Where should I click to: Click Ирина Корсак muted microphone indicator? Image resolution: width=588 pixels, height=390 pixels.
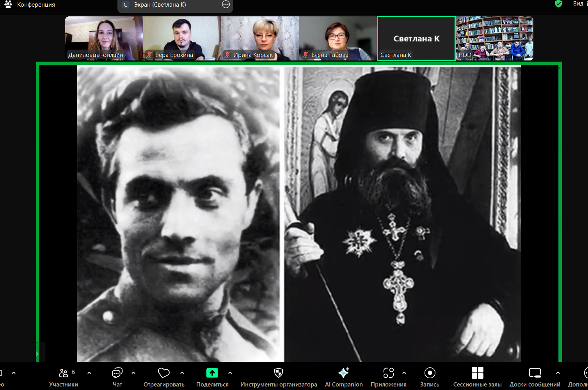[x=227, y=55]
